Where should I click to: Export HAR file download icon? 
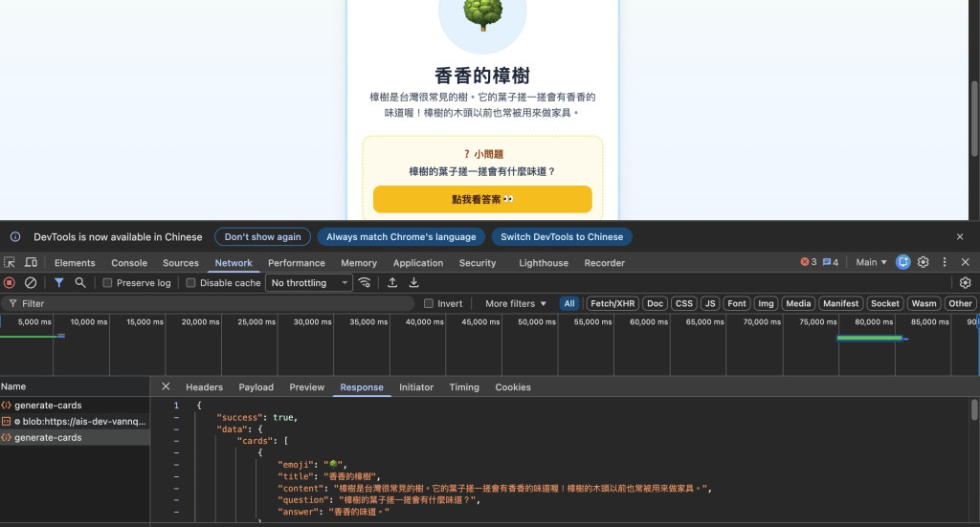pyautogui.click(x=413, y=283)
